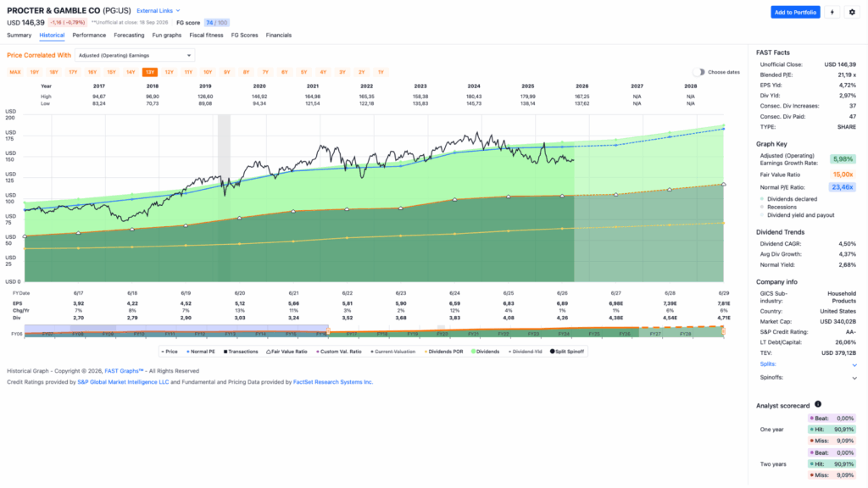The height and width of the screenshot is (488, 868).
Task: Toggle Split Spinoff legend item
Action: click(x=567, y=352)
